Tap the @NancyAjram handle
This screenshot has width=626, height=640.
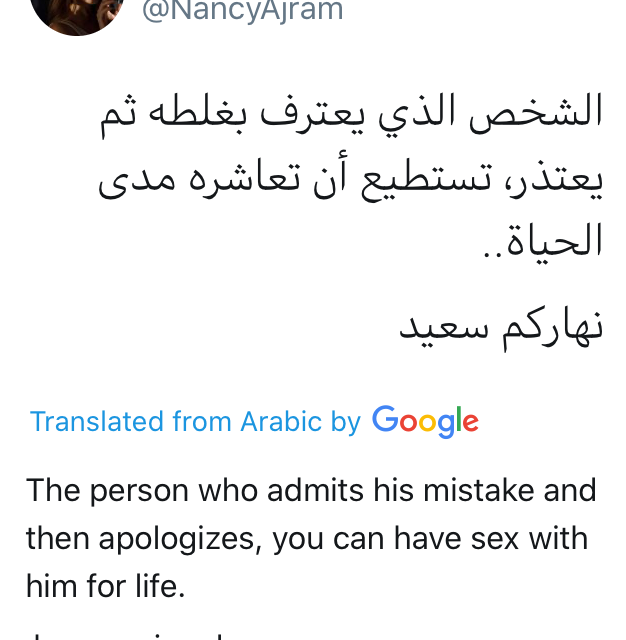click(x=242, y=10)
